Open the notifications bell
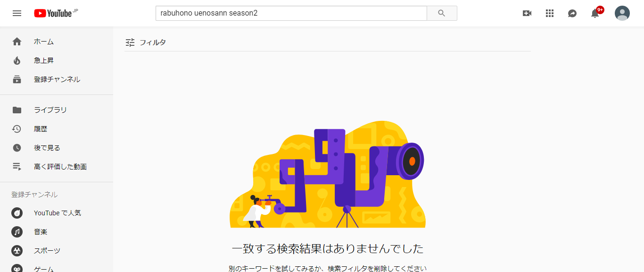 (x=595, y=13)
